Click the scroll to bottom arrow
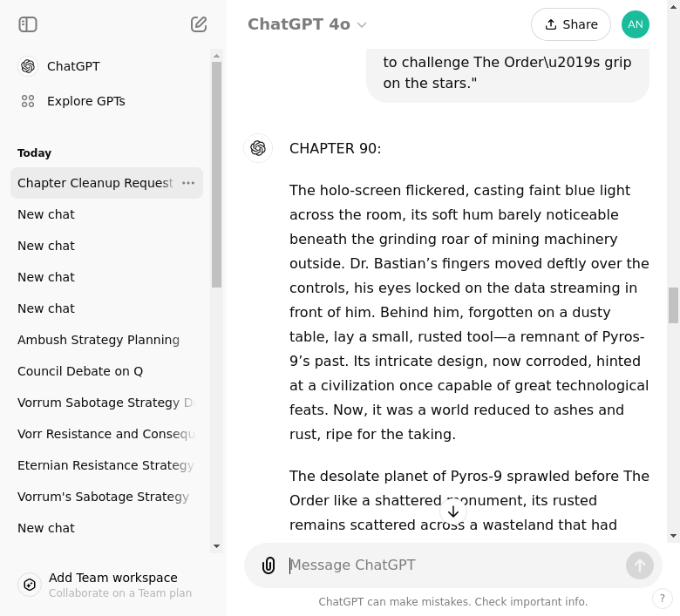680x616 pixels. point(453,511)
